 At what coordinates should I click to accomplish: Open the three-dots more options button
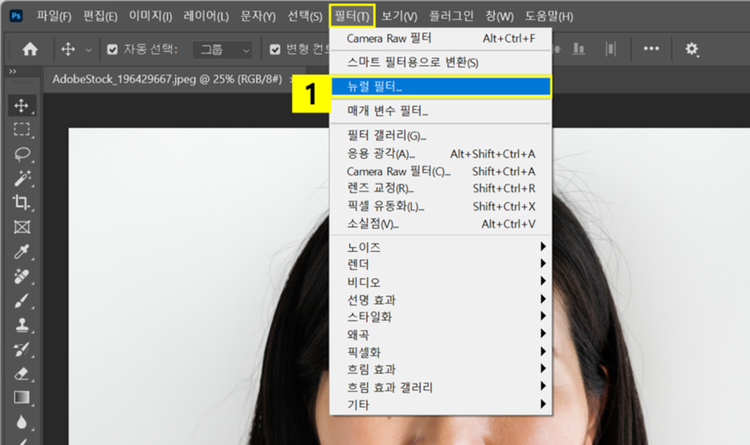(651, 48)
